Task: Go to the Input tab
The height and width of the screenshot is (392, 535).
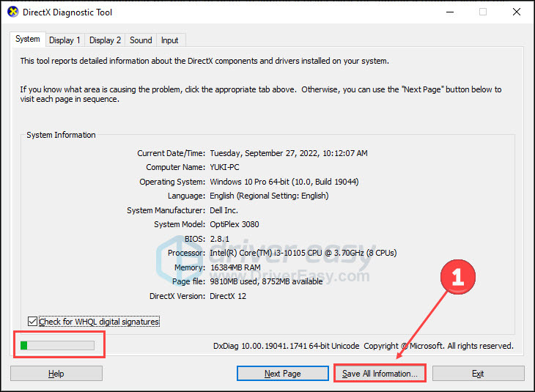Action: [169, 40]
